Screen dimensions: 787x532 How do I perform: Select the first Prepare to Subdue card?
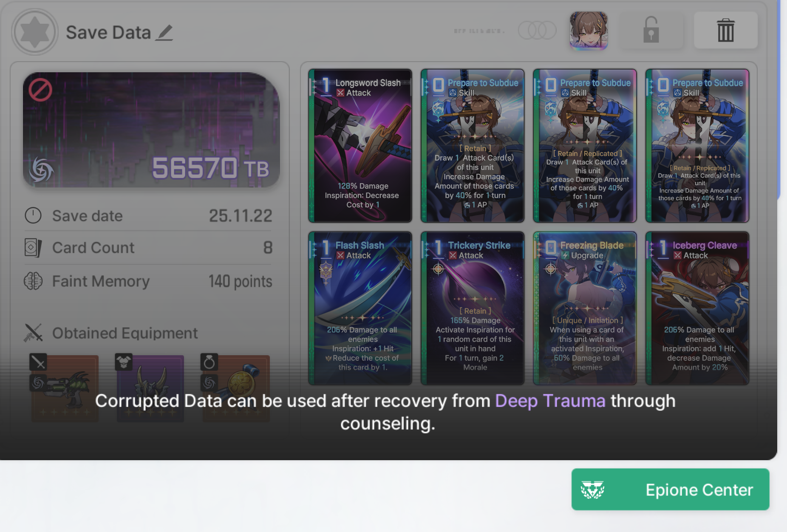coord(473,146)
